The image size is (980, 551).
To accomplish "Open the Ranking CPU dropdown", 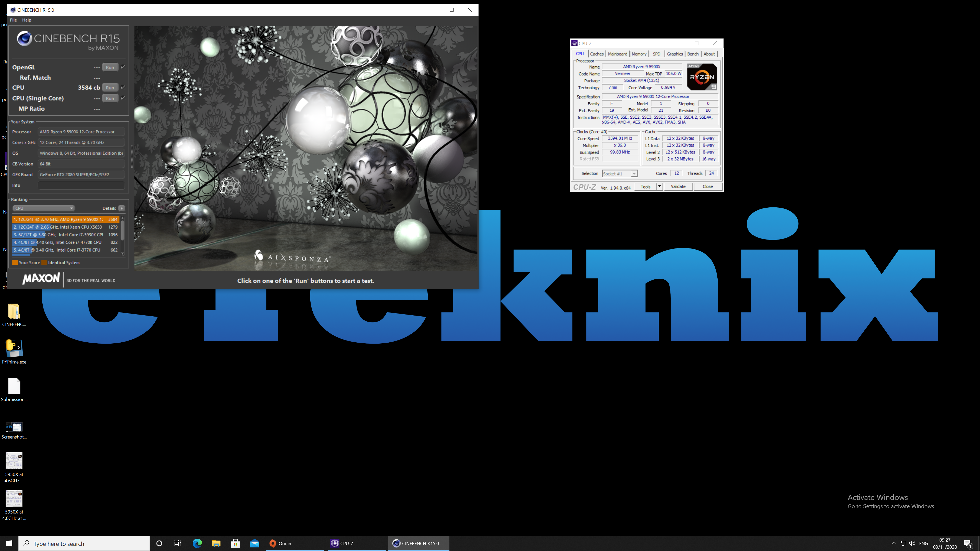I will pos(43,208).
